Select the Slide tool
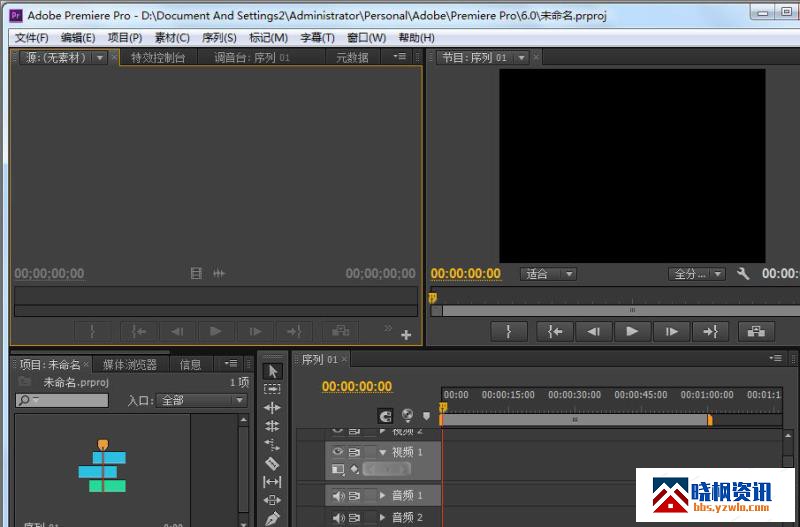Viewport: 800px width, 527px height. click(272, 500)
